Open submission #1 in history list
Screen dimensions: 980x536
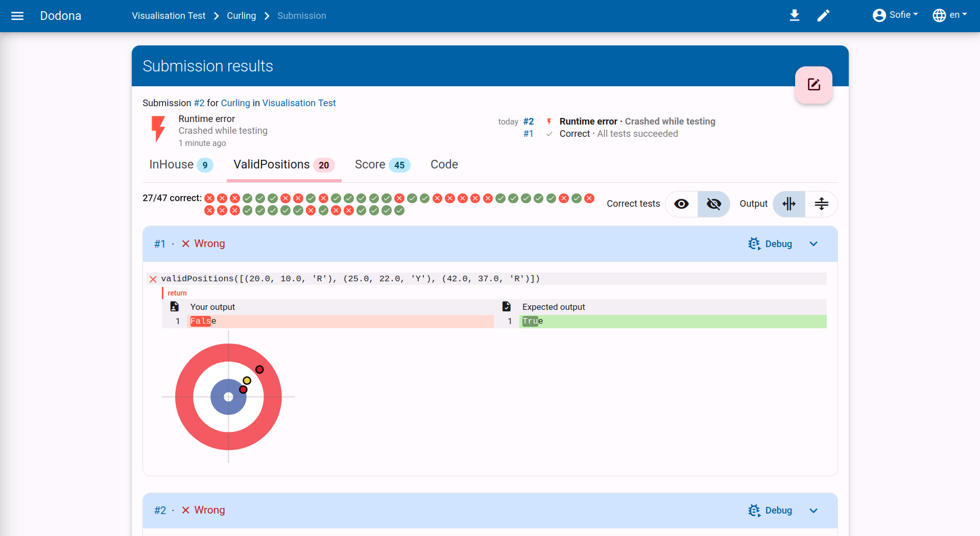click(x=529, y=134)
